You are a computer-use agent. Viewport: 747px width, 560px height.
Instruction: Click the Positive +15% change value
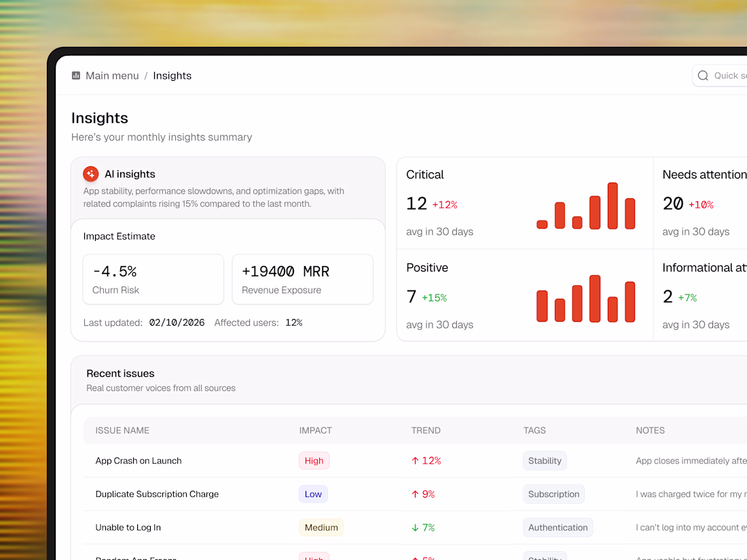click(434, 298)
